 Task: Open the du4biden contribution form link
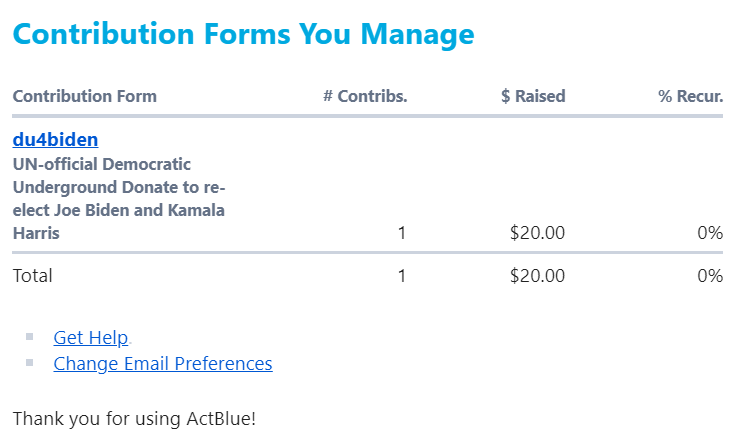coord(55,140)
